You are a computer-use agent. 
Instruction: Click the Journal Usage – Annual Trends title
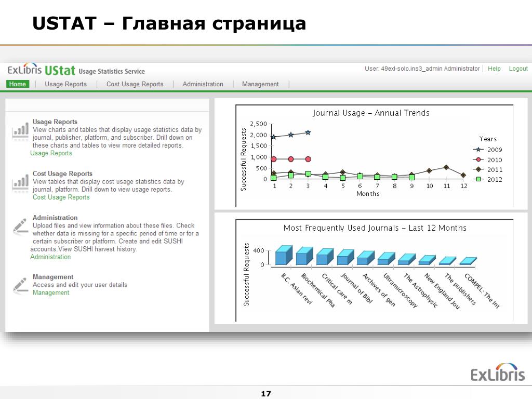click(x=371, y=113)
